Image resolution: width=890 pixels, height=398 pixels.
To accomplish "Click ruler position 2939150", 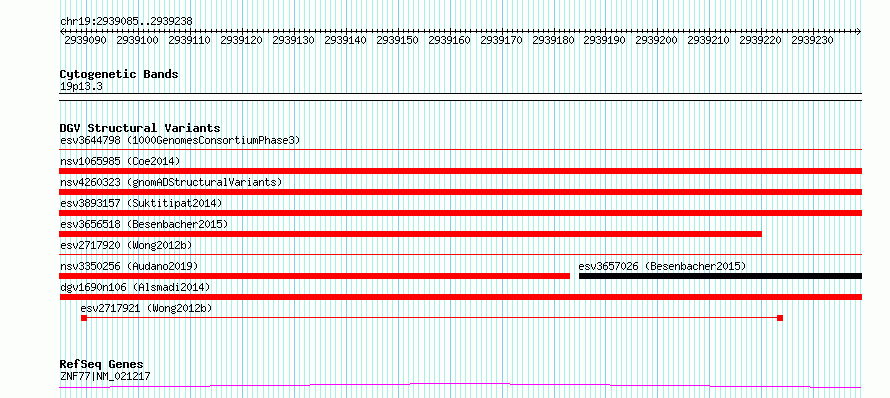I will click(x=397, y=40).
